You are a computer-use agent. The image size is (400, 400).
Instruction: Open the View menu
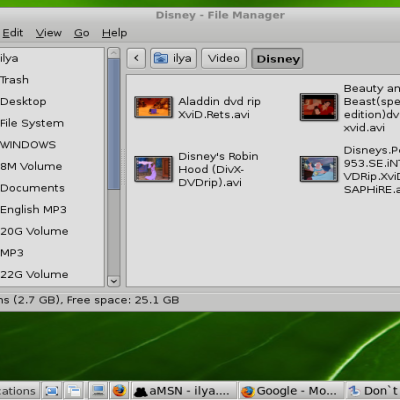49,33
